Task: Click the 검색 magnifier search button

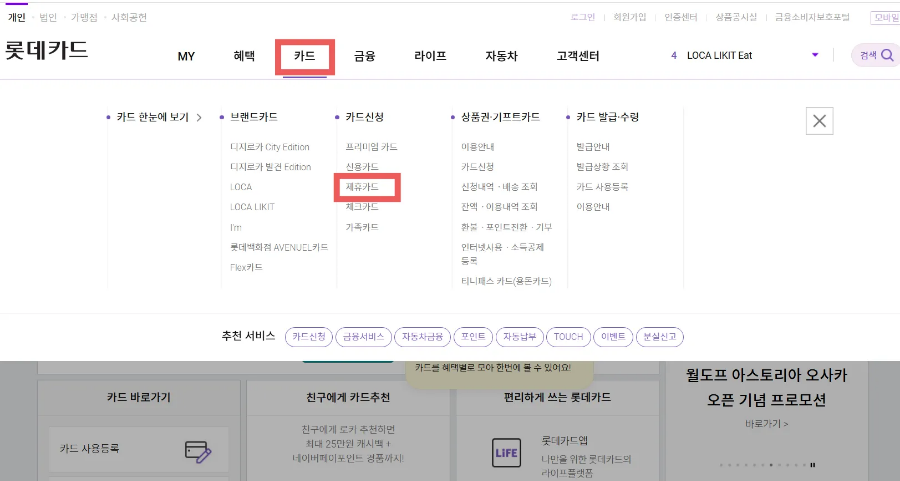Action: 876,55
